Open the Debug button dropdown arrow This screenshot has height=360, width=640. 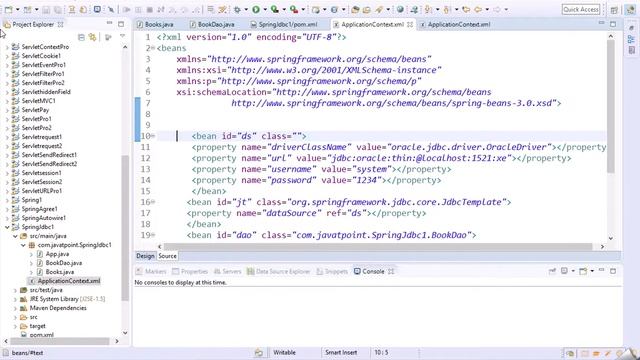tap(246, 9)
